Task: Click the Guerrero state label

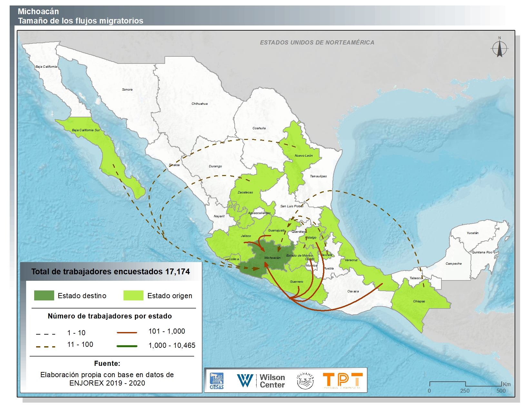Action: pyautogui.click(x=296, y=282)
